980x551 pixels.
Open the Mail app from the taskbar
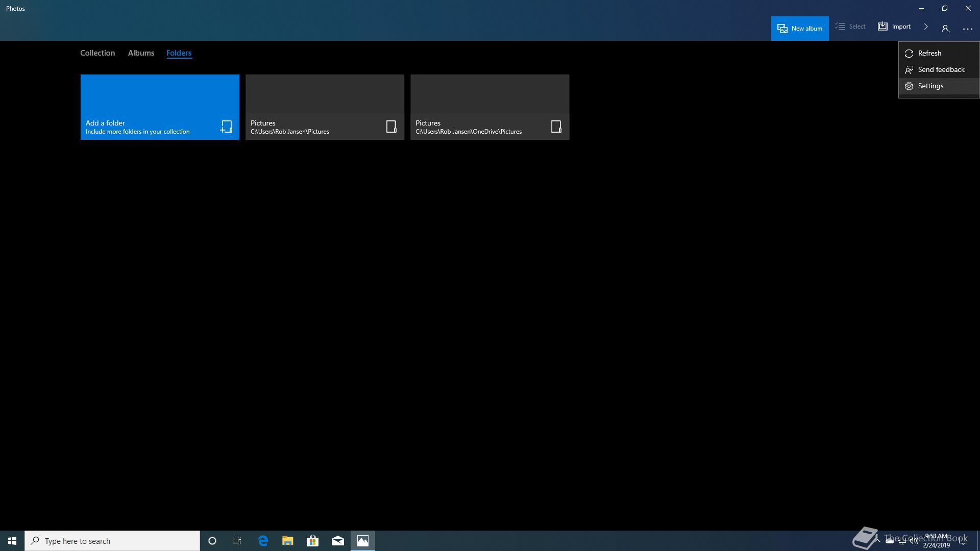point(338,541)
